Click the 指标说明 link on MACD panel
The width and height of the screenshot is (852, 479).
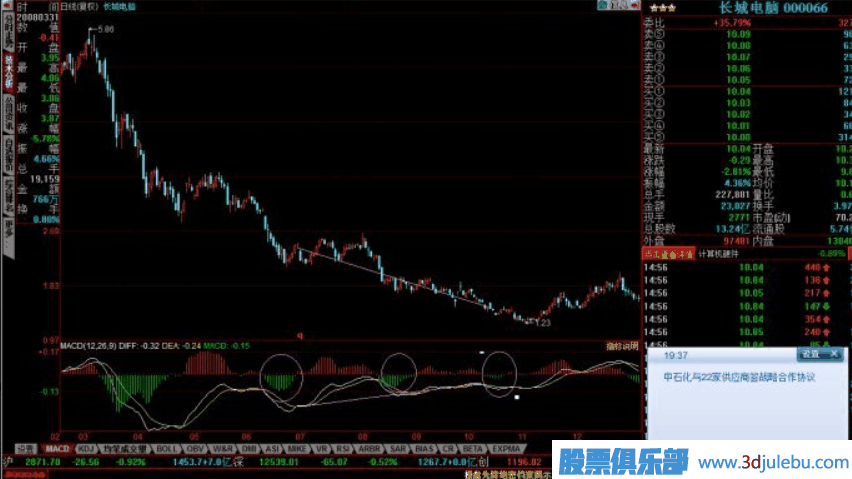pos(623,346)
